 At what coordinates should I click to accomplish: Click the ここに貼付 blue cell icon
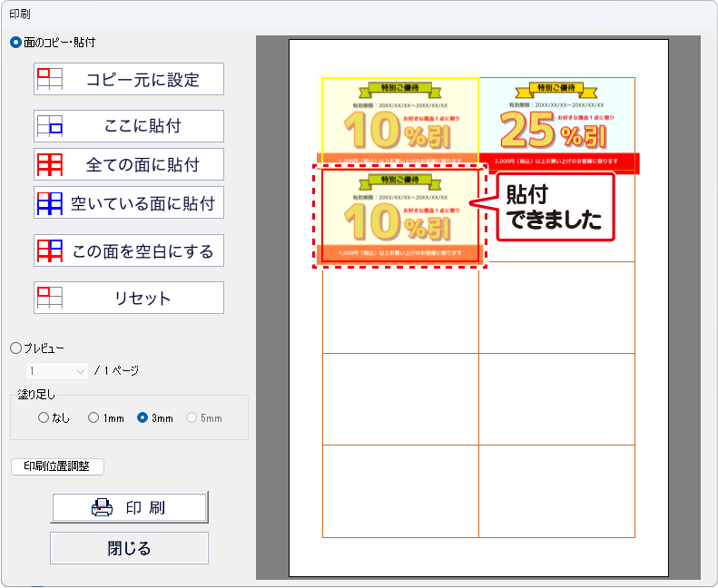pyautogui.click(x=49, y=126)
